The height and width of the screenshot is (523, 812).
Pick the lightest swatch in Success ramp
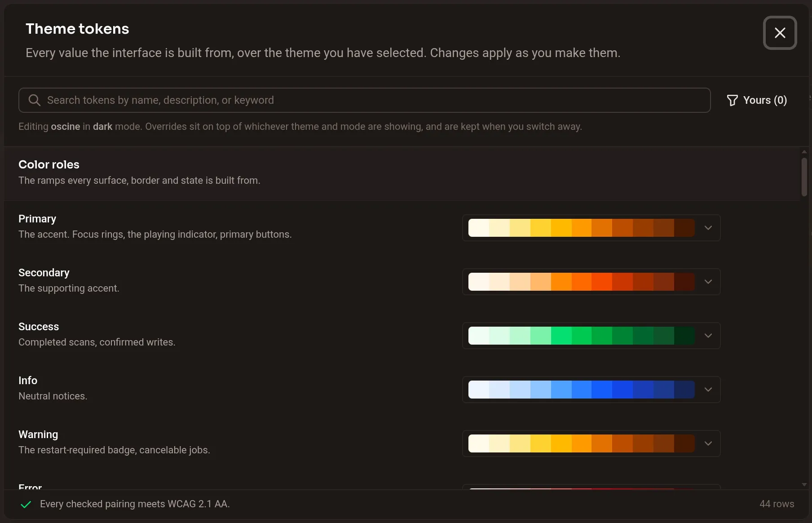(479, 336)
